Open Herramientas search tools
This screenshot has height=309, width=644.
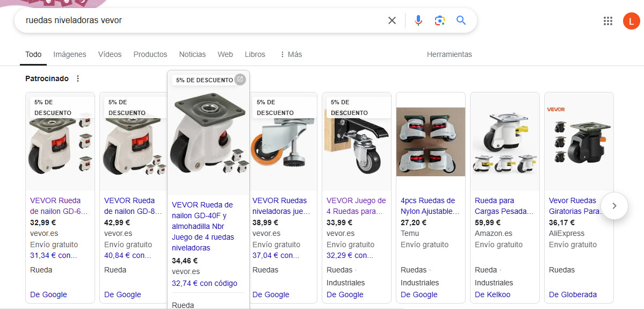click(450, 54)
